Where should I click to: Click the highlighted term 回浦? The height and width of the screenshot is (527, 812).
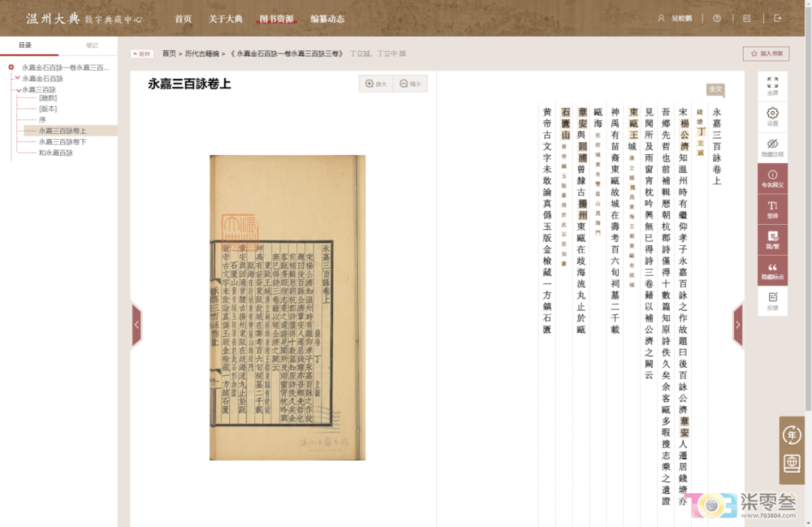point(583,152)
